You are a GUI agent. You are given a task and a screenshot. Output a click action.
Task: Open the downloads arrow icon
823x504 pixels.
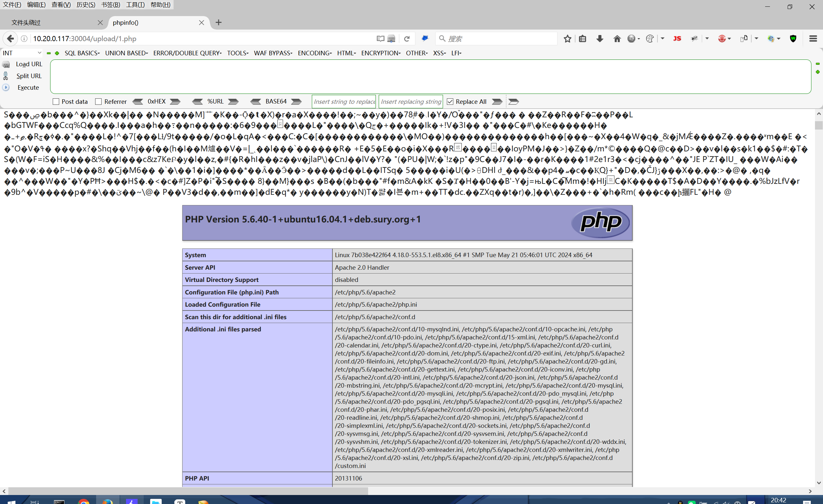pyautogui.click(x=600, y=39)
